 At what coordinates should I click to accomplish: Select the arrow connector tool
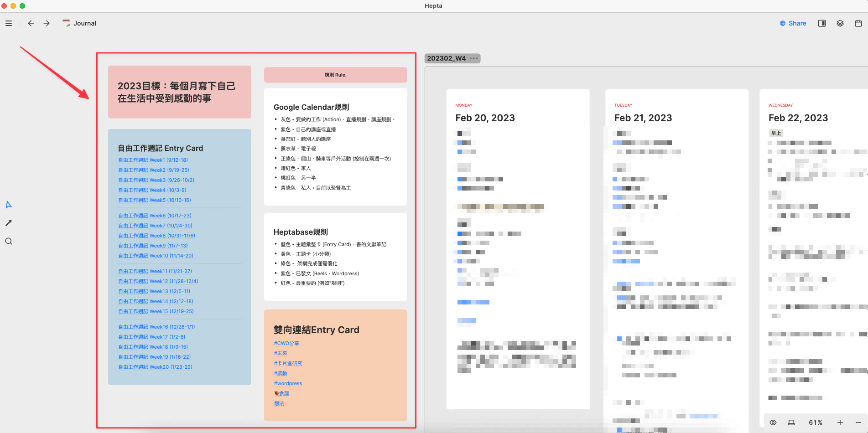pos(9,223)
